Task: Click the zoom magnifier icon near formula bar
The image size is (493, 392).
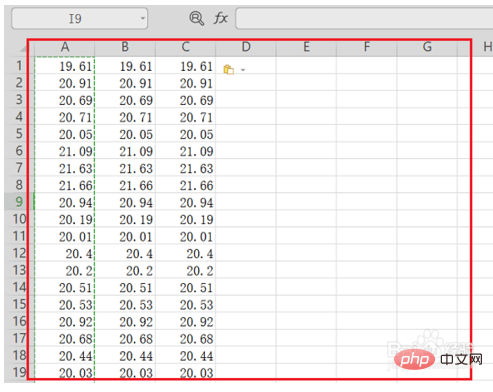Action: [x=196, y=18]
